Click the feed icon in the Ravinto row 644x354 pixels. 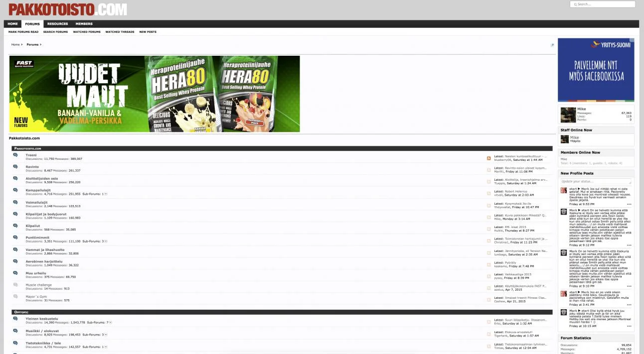(489, 170)
